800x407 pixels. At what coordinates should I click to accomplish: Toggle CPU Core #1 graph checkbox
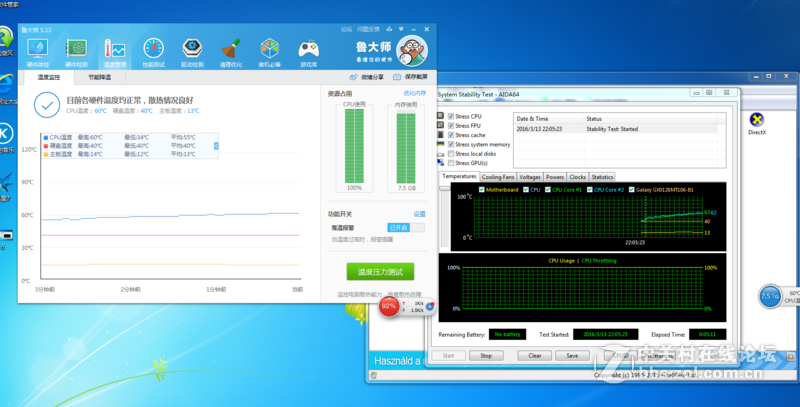click(548, 190)
